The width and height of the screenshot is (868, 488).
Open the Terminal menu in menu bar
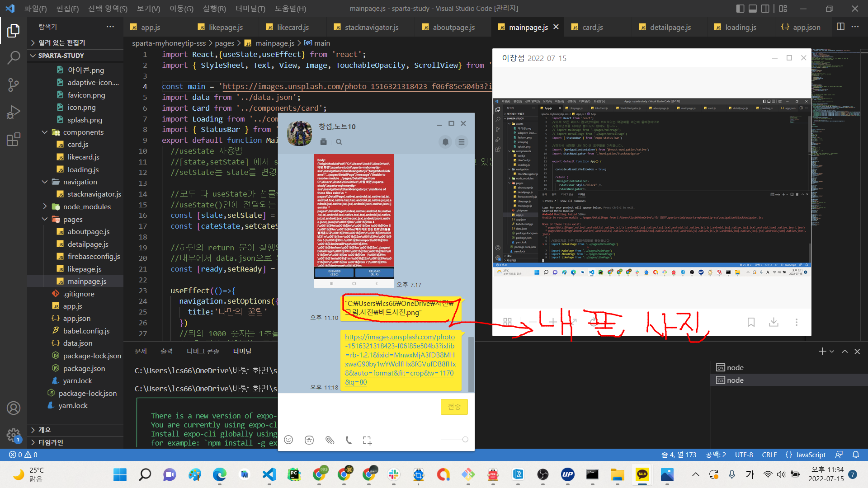pyautogui.click(x=250, y=8)
